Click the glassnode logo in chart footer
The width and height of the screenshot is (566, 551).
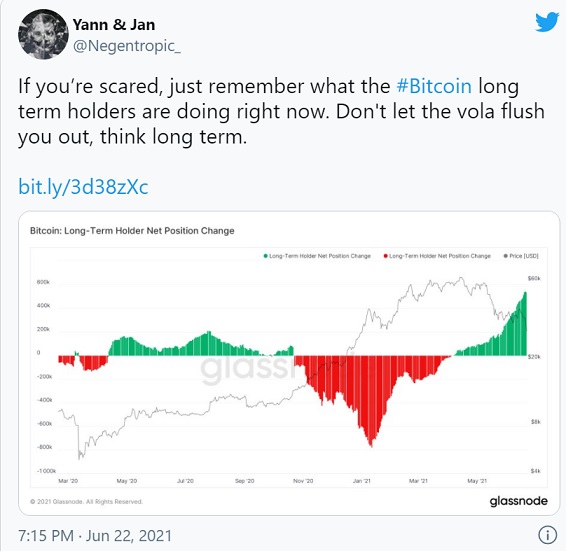coord(519,501)
